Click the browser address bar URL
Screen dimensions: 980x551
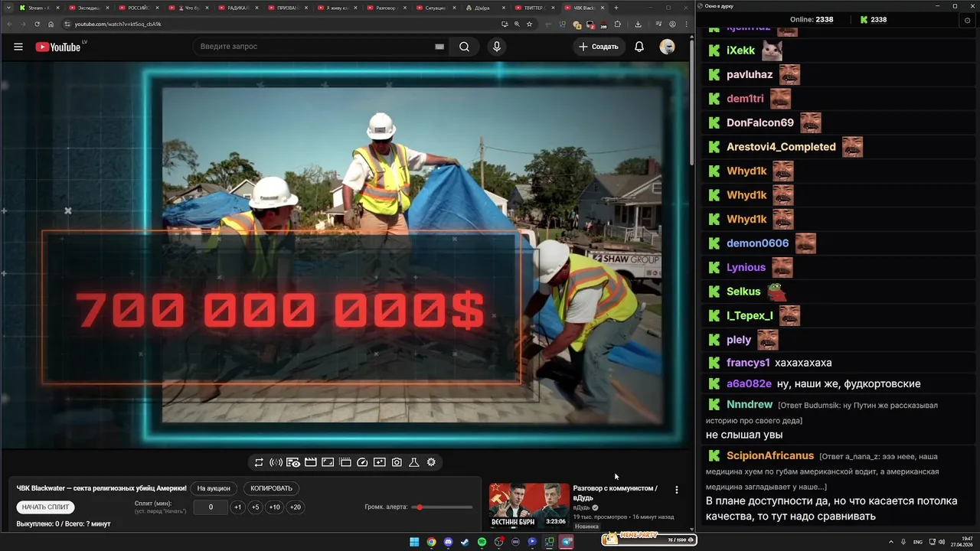118,24
